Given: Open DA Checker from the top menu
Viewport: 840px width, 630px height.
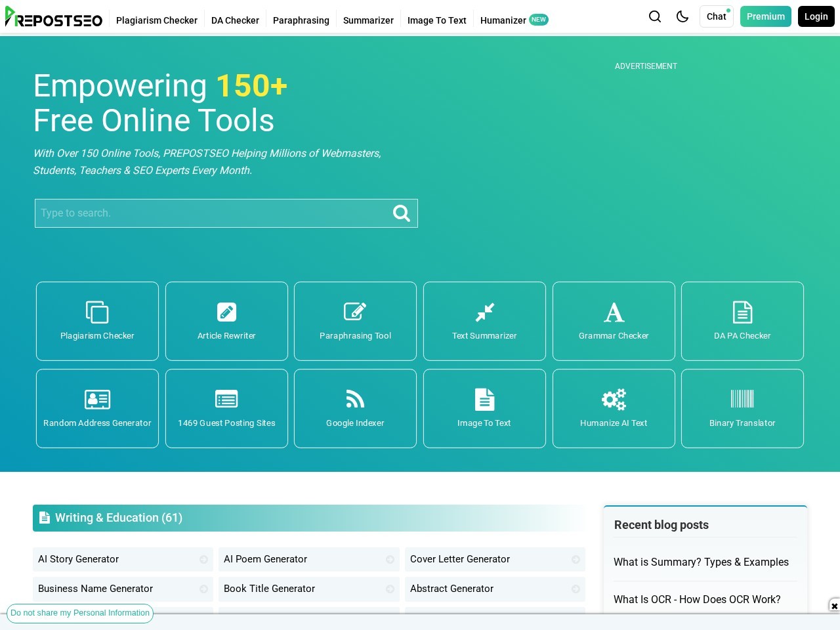Looking at the screenshot, I should (235, 20).
